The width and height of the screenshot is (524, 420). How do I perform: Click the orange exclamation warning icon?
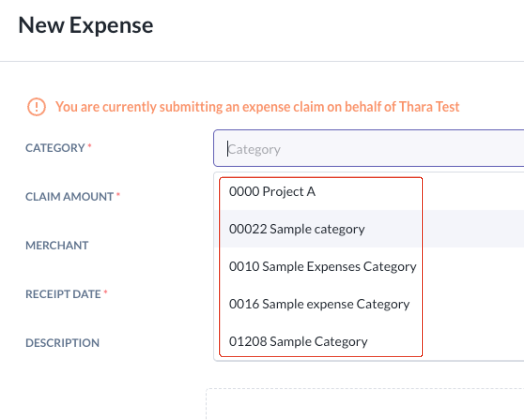(x=36, y=107)
